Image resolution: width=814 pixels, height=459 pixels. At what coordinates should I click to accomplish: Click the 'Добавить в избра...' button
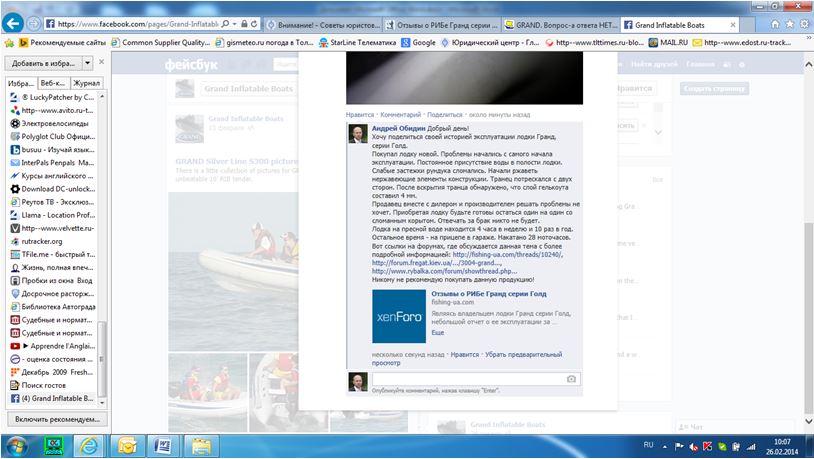44,63
